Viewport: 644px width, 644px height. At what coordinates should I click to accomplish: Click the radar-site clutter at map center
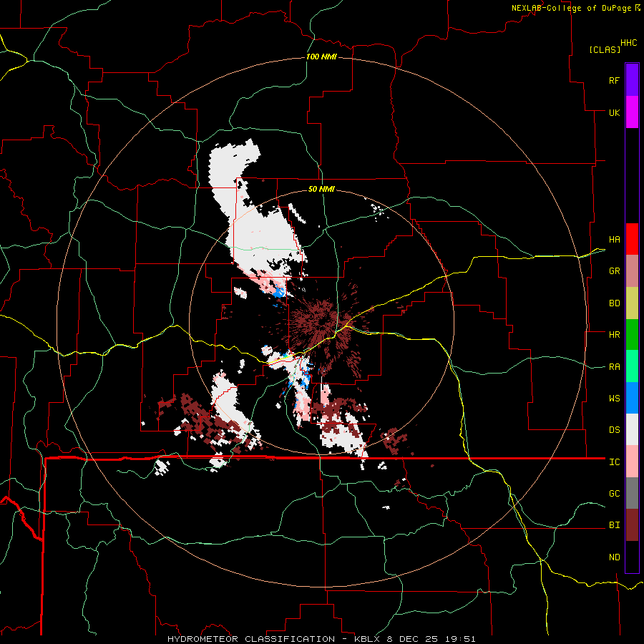[x=321, y=323]
